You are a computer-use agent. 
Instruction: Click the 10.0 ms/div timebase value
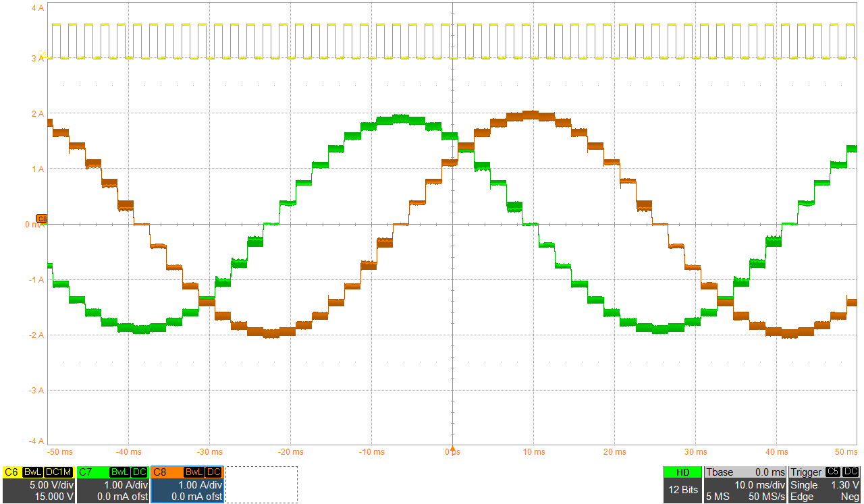(x=759, y=485)
